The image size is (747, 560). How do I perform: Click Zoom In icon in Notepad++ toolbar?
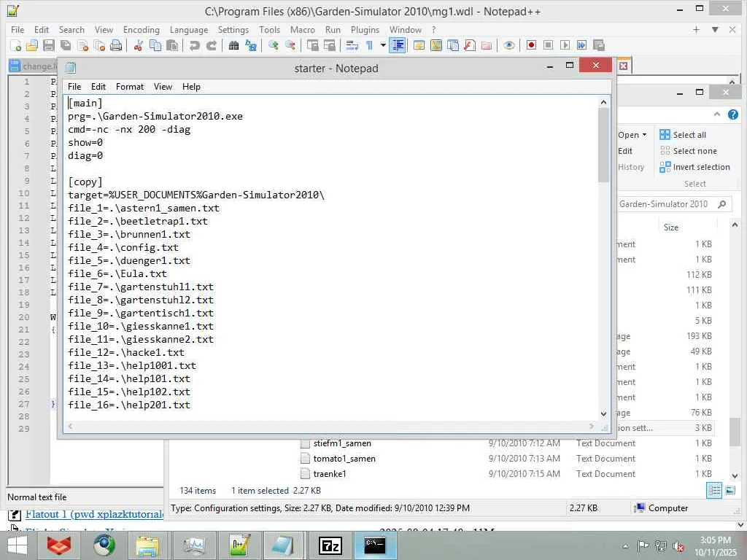273,45
